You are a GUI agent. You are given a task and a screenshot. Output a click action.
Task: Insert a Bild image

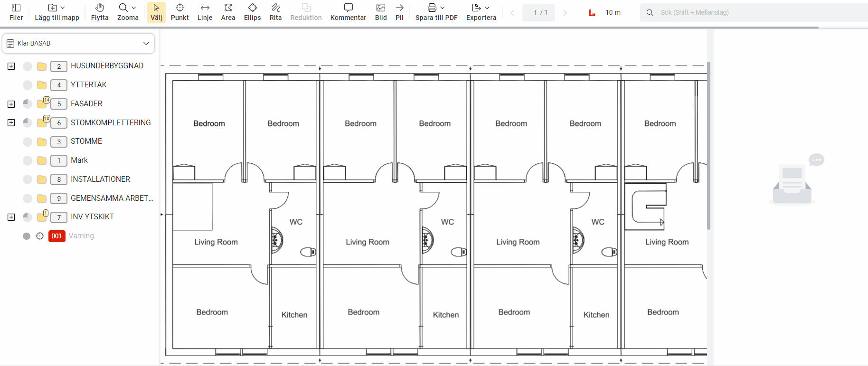381,12
